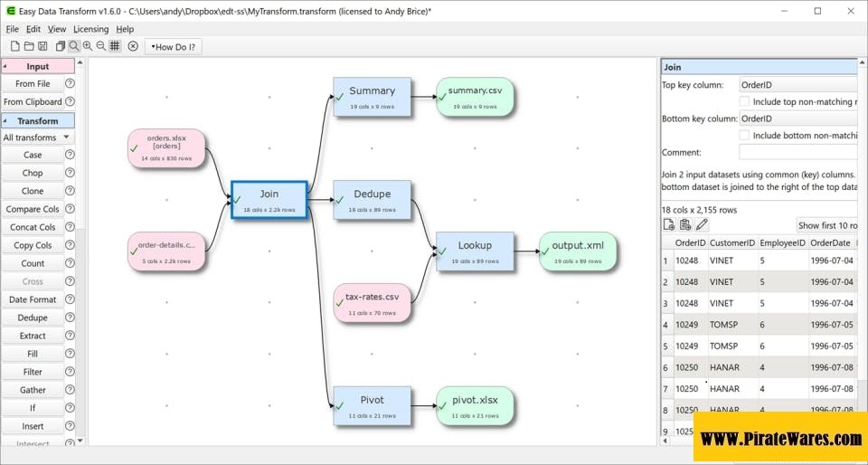Screen dimensions: 868x465
Task: Collapse the Transform section header
Action: [x=38, y=120]
